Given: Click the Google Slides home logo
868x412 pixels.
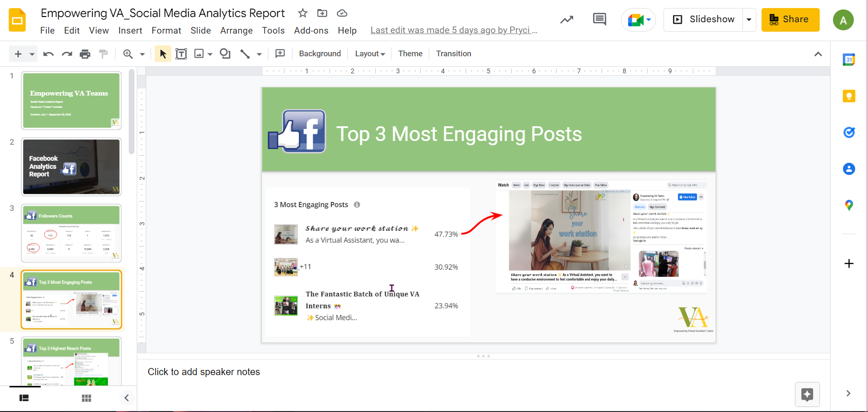Looking at the screenshot, I should coord(18,20).
